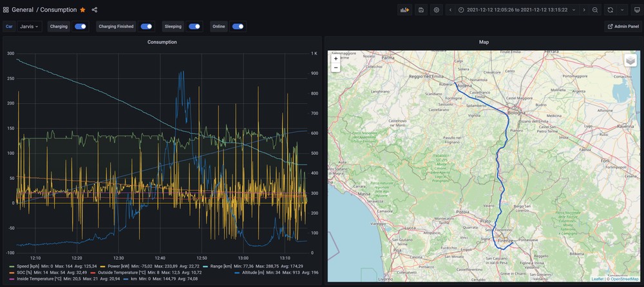Zoom in on the map
This screenshot has height=287, width=644.
pos(336,58)
